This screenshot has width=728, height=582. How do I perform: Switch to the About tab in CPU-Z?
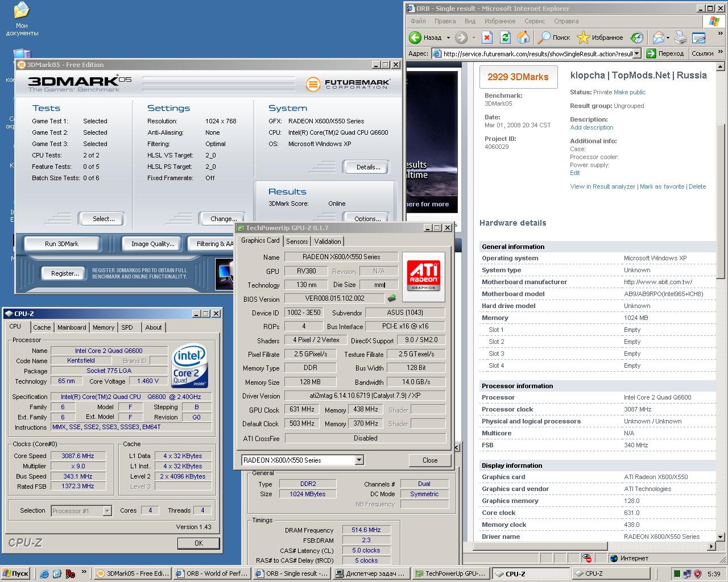(x=154, y=327)
